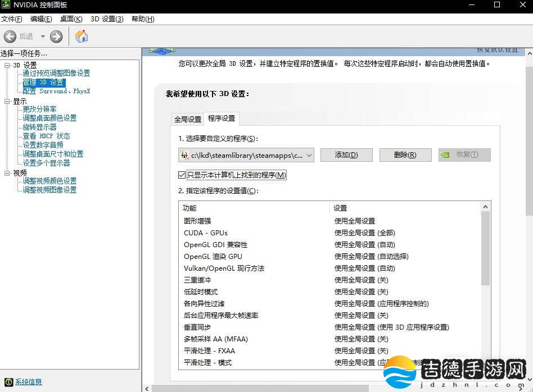Click the NVIDIA logo icon in title bar
This screenshot has width=533, height=392.
pyautogui.click(x=6, y=4)
